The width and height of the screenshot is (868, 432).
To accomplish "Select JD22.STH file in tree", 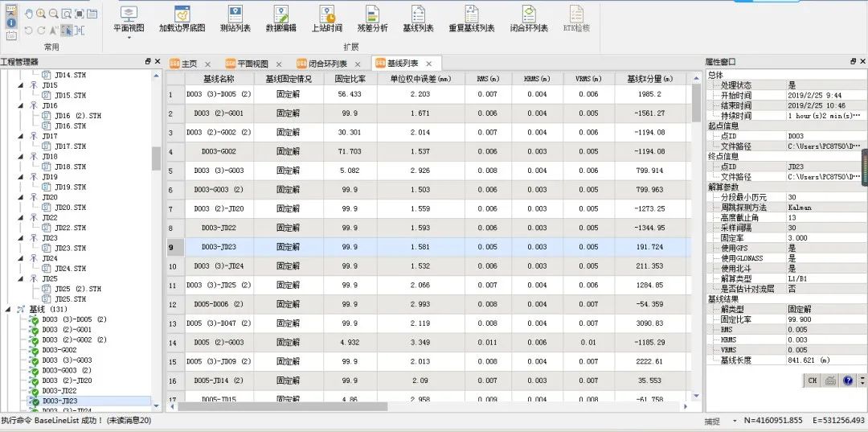I will [70, 228].
